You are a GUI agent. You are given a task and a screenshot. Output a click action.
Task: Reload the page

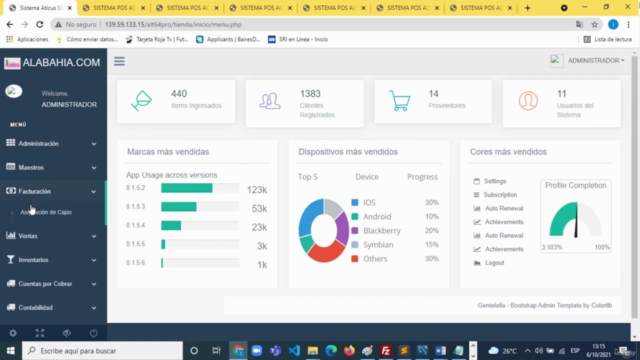click(40, 24)
